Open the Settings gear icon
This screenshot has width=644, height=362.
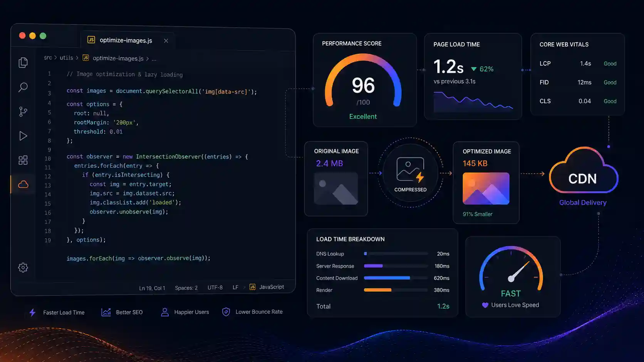pos(23,267)
